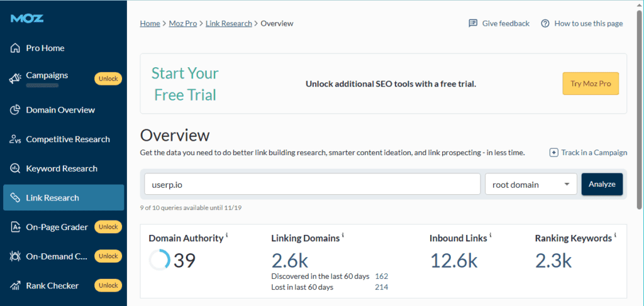Click the queries available until 11/19 text
Viewport: 644px width, 306px height.
pos(191,207)
